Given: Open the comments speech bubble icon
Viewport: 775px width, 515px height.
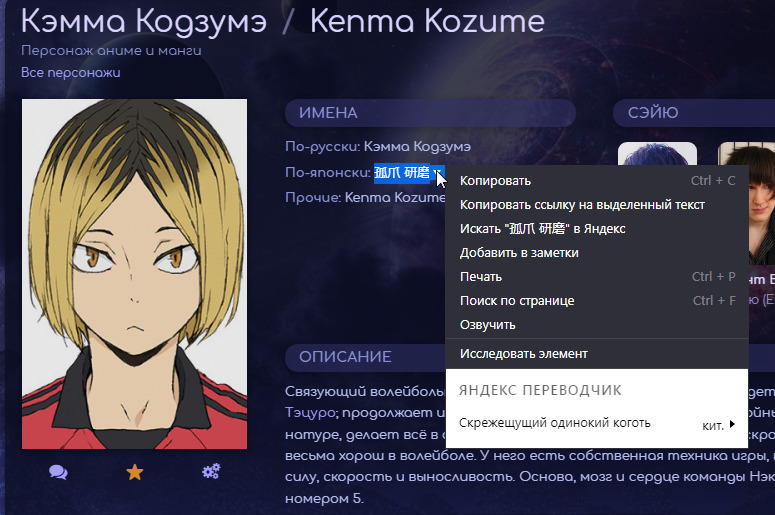Looking at the screenshot, I should [x=58, y=472].
